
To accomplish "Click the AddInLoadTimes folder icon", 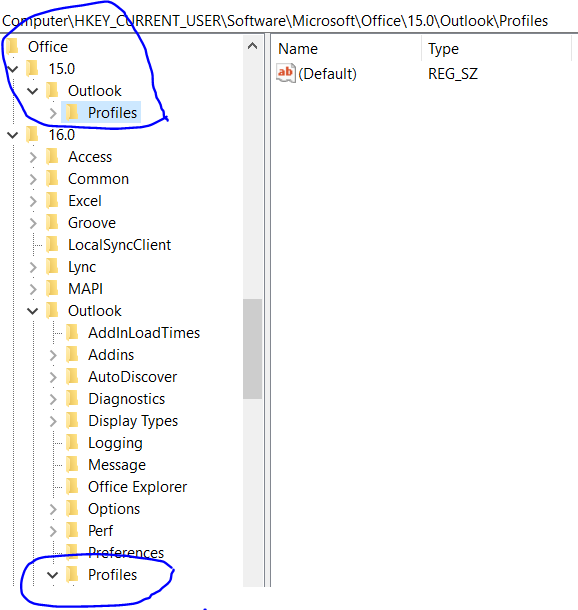I will [72, 333].
